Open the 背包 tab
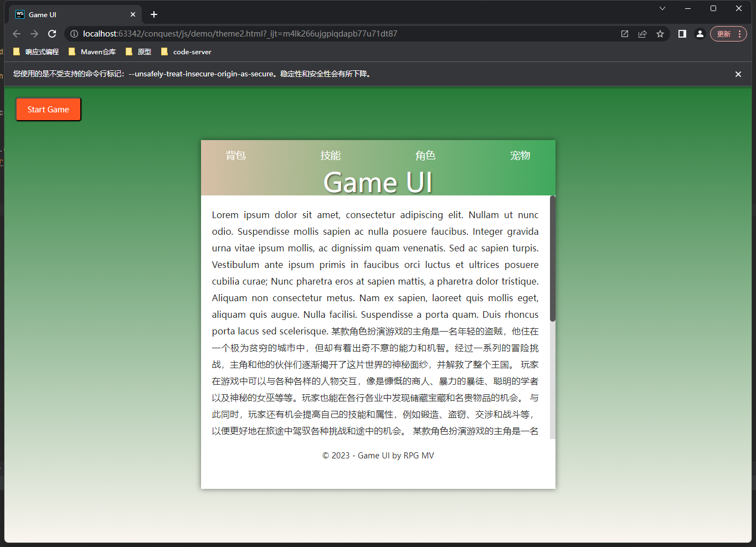The image size is (756, 547). tap(235, 156)
